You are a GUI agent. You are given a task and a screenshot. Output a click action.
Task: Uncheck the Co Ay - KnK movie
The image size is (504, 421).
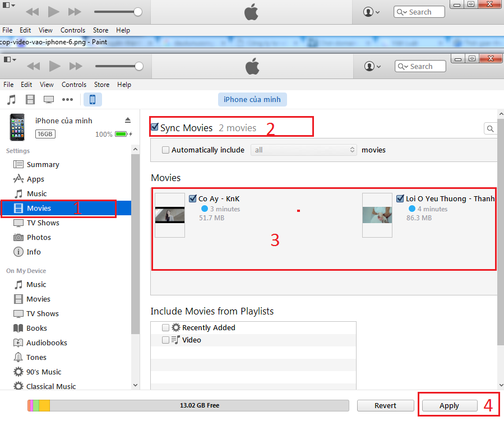click(x=193, y=198)
